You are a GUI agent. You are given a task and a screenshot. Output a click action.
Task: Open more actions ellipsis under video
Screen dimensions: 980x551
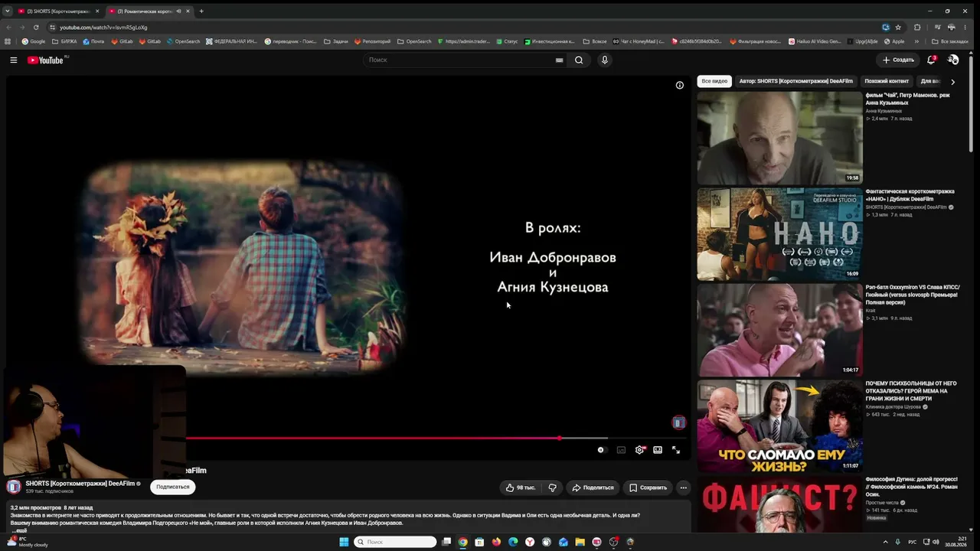(684, 487)
